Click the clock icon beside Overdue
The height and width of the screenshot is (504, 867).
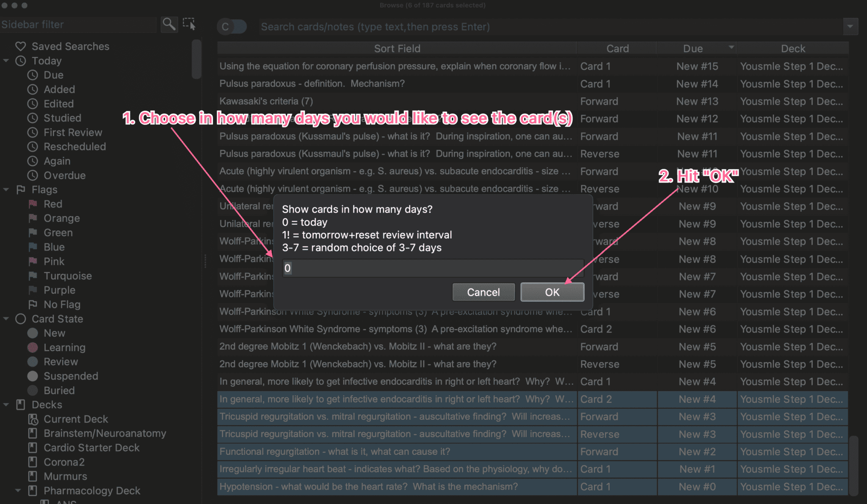pyautogui.click(x=33, y=175)
